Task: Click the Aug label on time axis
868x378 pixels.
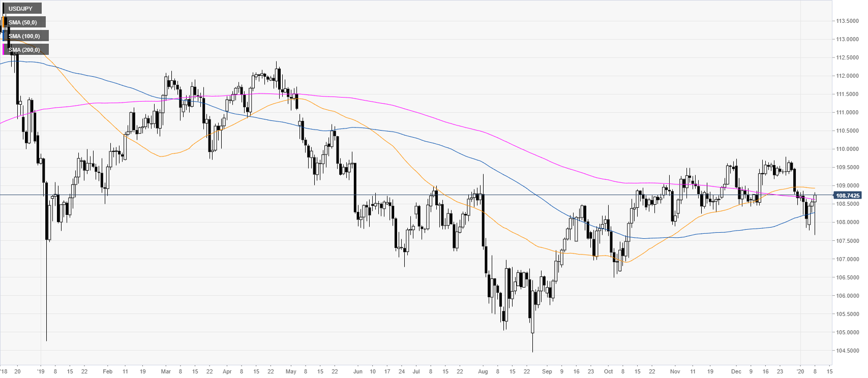Action: coord(483,371)
